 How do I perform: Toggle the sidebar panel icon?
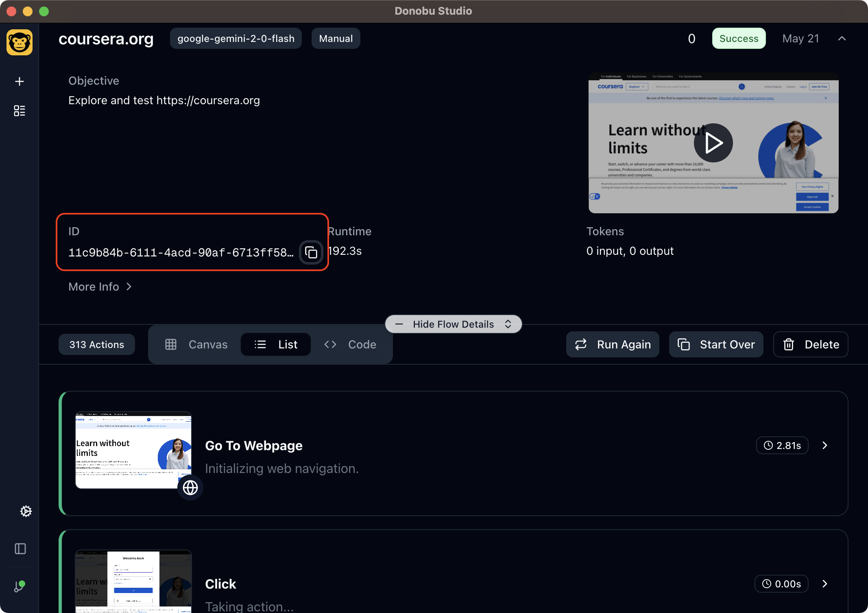click(x=20, y=549)
